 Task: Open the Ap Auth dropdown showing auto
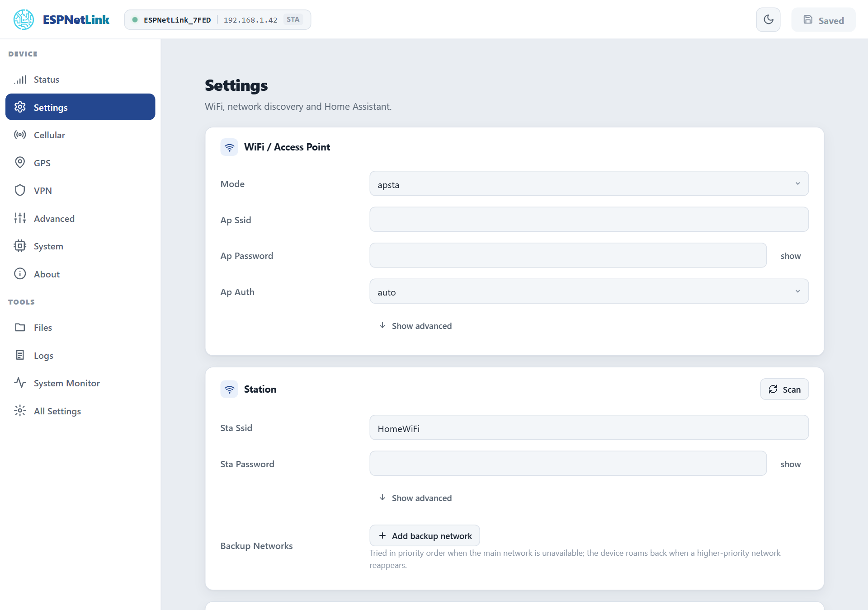pos(589,291)
